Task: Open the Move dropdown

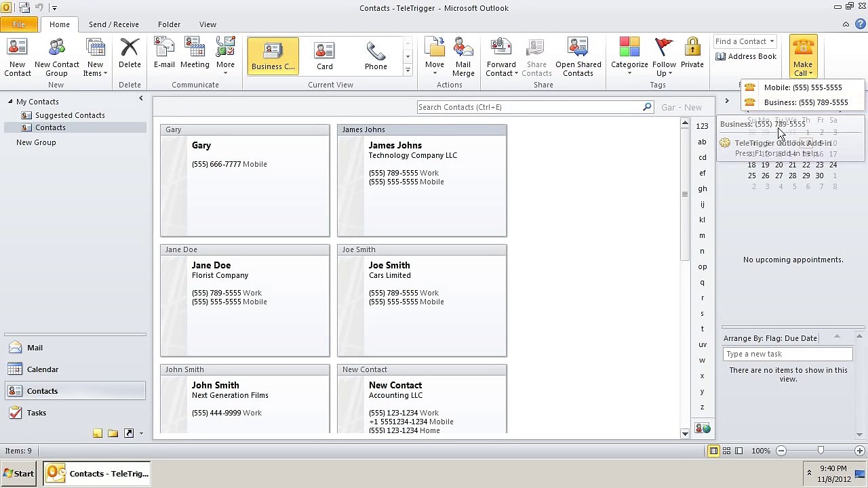Action: click(435, 57)
